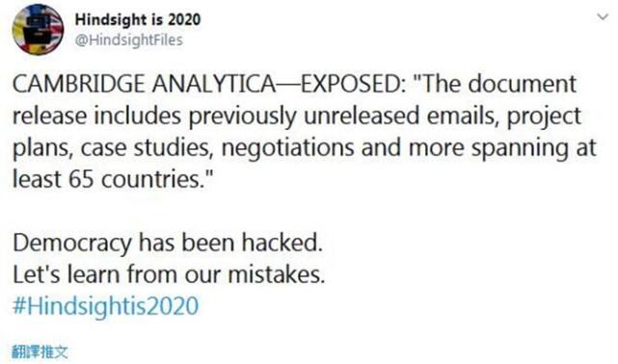This screenshot has width=618, height=364.
Task: Click the translate tweet link
Action: [40, 351]
